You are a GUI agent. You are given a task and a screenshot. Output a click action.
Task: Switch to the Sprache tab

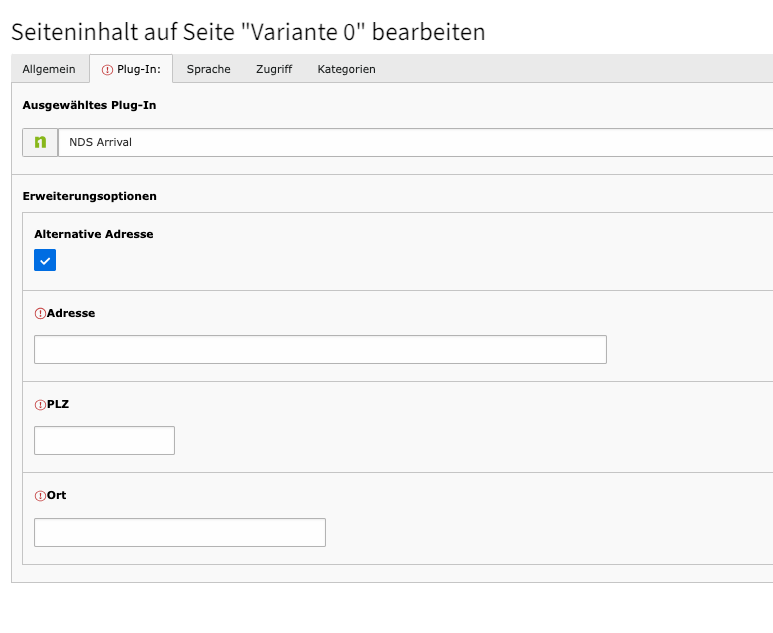[209, 69]
